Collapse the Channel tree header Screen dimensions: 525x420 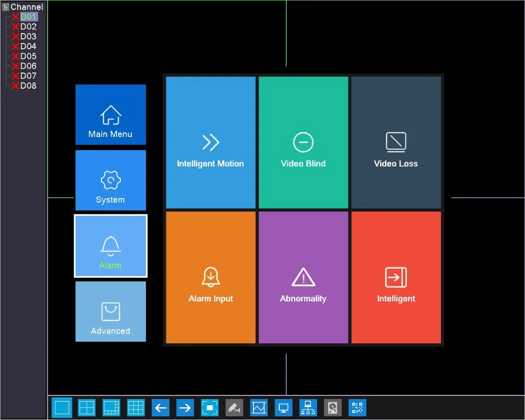(6, 7)
